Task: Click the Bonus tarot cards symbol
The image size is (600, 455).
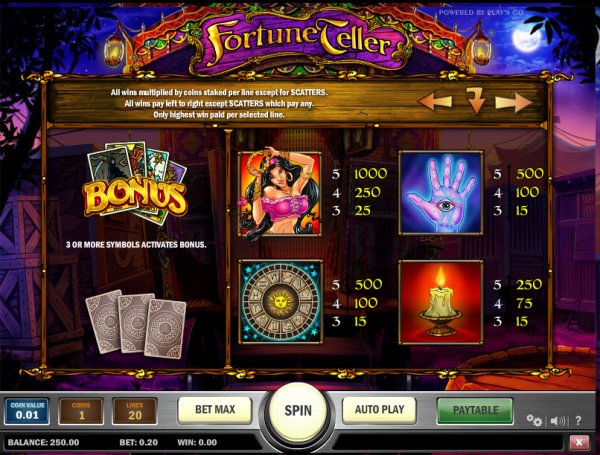Action: [136, 183]
